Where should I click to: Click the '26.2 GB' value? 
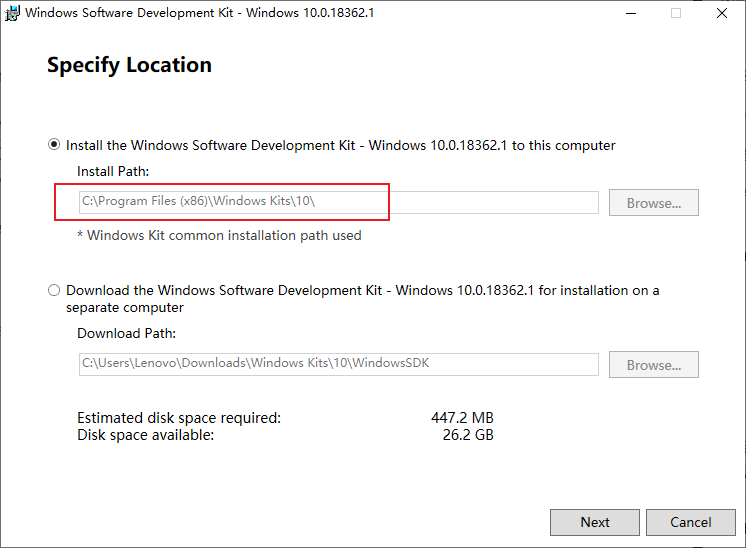point(468,435)
